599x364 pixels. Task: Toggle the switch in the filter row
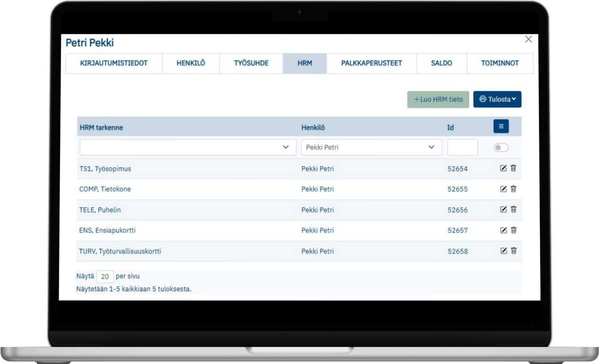pos(501,148)
